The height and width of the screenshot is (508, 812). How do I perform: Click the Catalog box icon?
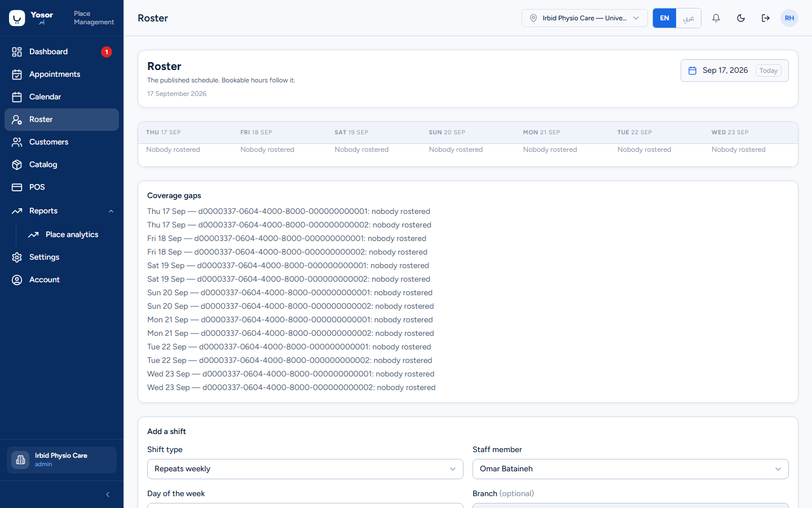point(17,165)
